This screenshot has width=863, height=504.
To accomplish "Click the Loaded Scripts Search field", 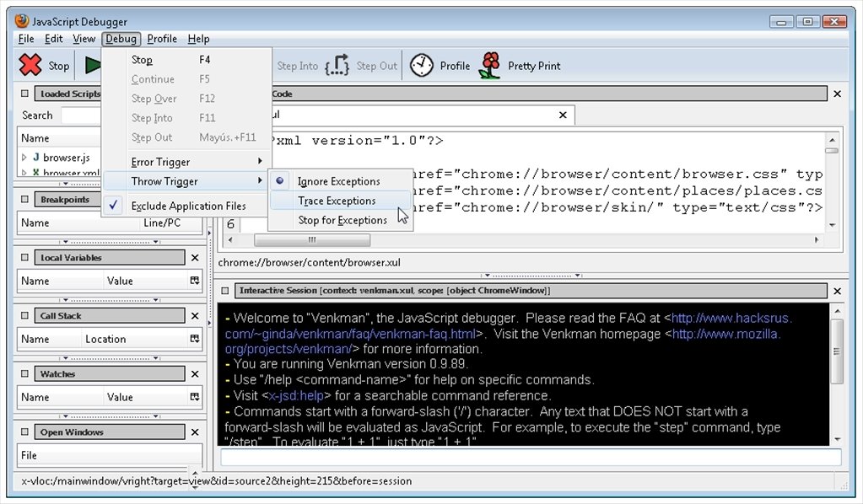I will point(81,115).
